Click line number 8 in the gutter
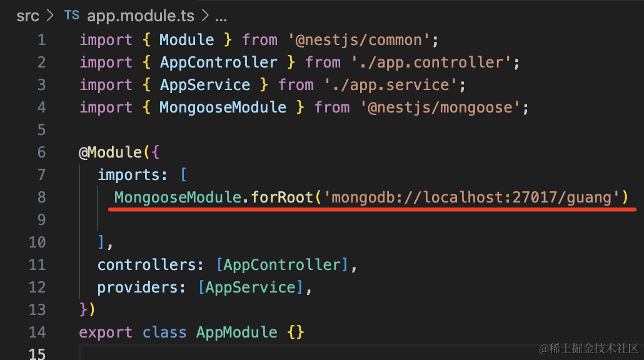Image resolution: width=644 pixels, height=360 pixels. point(41,197)
